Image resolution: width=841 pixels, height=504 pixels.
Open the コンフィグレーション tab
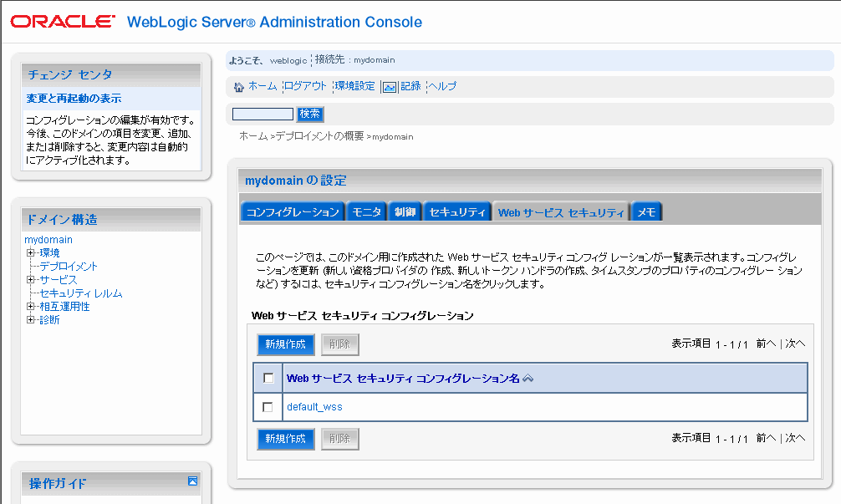[293, 211]
